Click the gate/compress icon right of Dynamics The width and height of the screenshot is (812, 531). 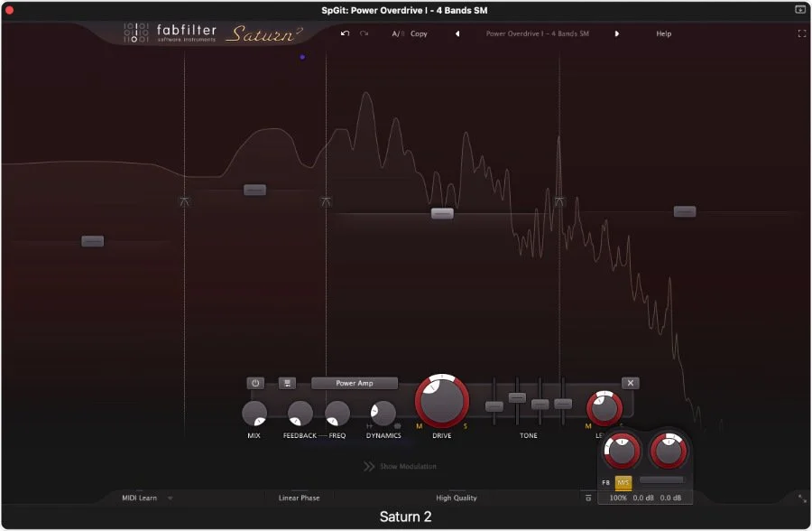397,426
